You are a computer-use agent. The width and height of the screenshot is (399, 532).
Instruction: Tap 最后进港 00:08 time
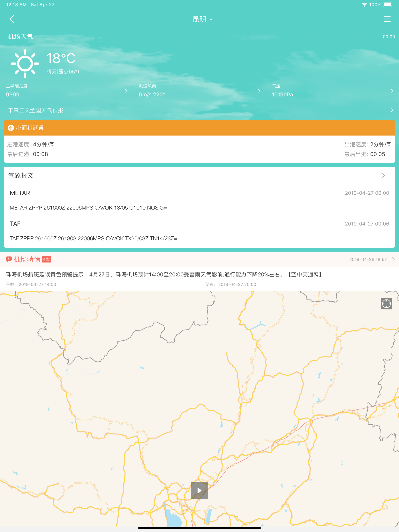tap(41, 154)
